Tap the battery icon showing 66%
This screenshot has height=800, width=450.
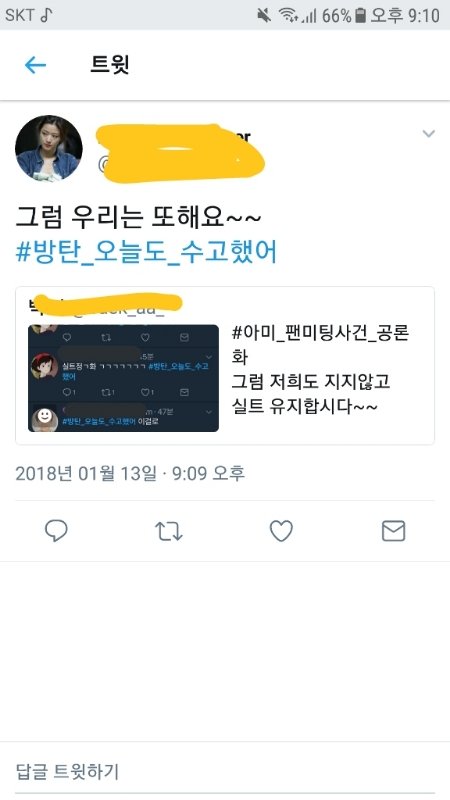[x=360, y=15]
